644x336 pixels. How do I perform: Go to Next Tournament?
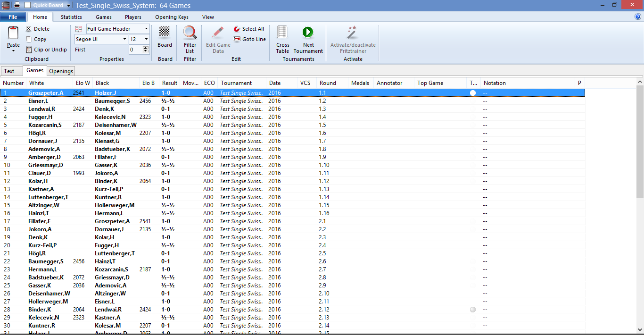[307, 33]
